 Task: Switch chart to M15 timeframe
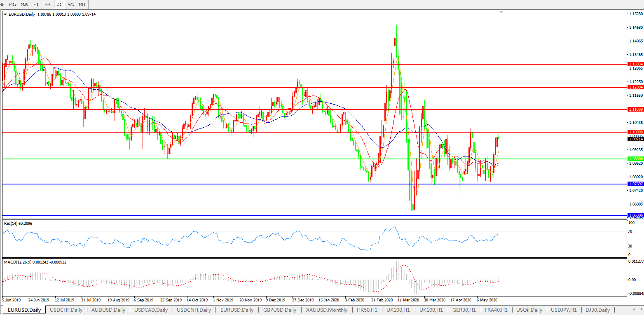pyautogui.click(x=13, y=4)
